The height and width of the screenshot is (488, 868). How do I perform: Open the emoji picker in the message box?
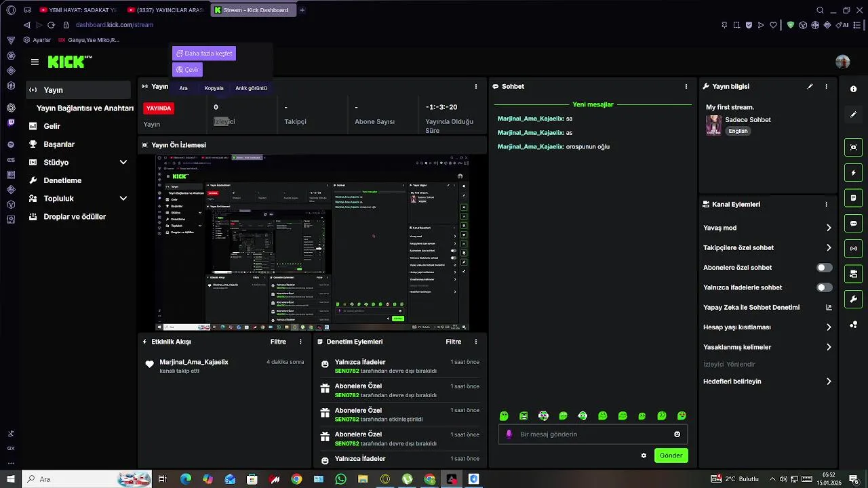click(x=677, y=434)
